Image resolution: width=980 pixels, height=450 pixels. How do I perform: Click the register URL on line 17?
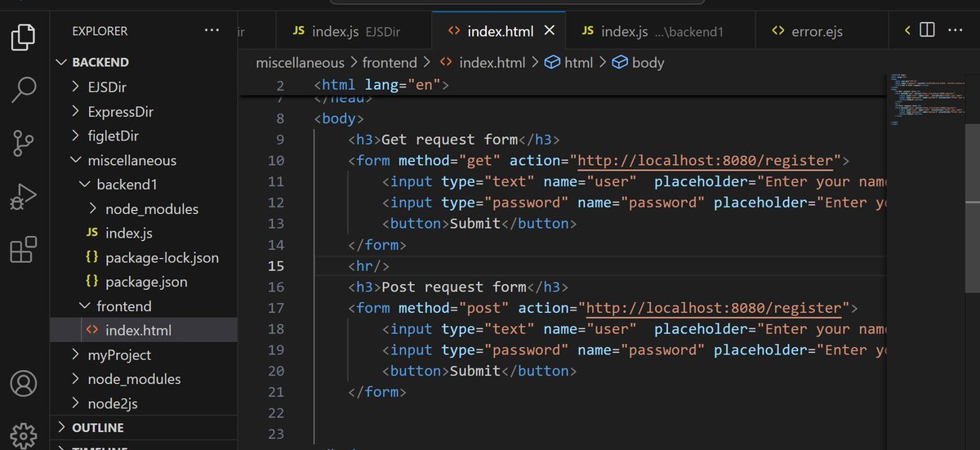(x=715, y=308)
